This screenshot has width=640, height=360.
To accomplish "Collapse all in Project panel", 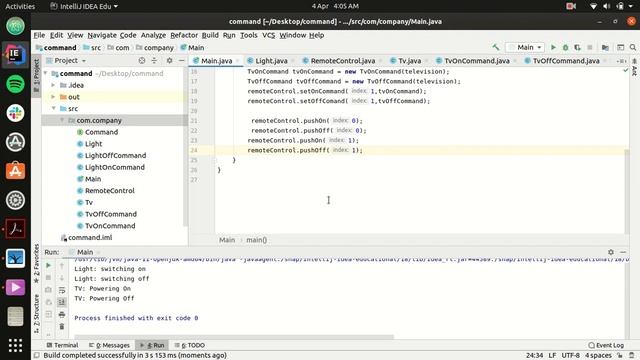I will click(154, 60).
